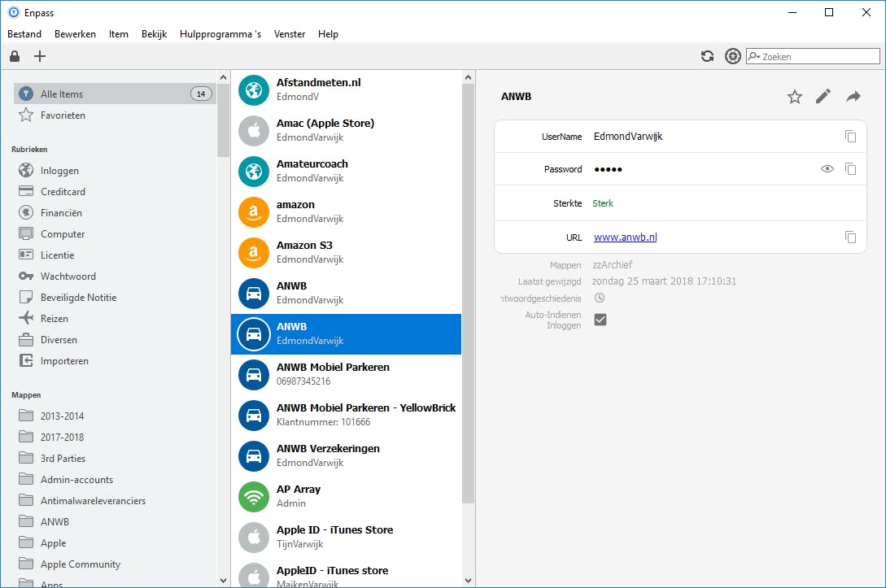This screenshot has width=886, height=588.
Task: Click item list scrollbar up arrow
Action: (x=468, y=77)
